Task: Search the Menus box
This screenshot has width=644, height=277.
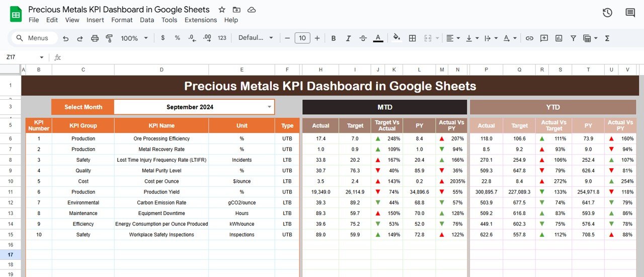Action: click(x=34, y=38)
